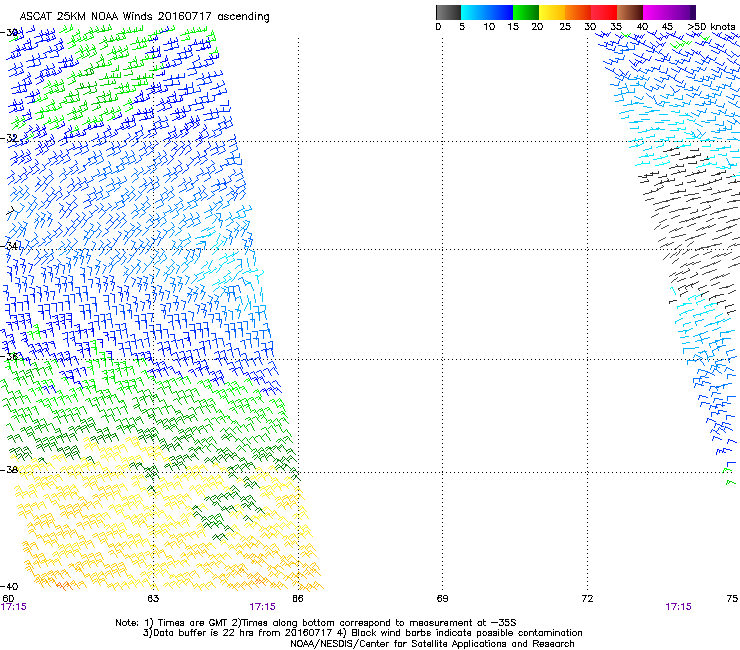Click the "0" label under the color bar

pyautogui.click(x=438, y=27)
